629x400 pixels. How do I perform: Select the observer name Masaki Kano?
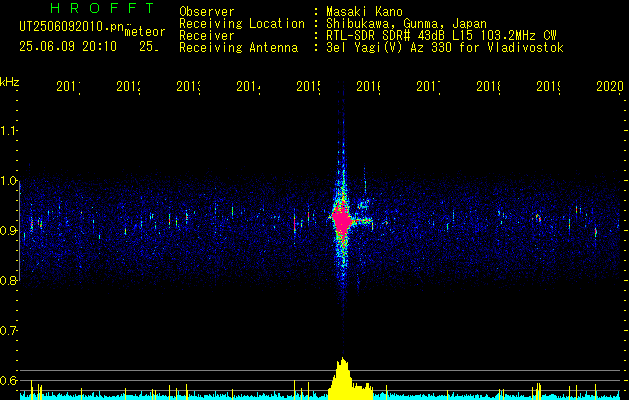click(x=364, y=11)
